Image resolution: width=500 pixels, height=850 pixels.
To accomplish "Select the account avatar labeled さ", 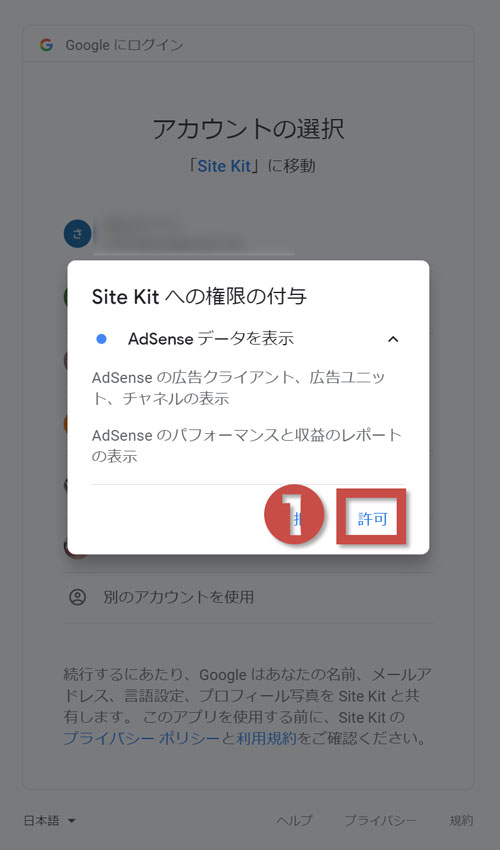I will (78, 234).
